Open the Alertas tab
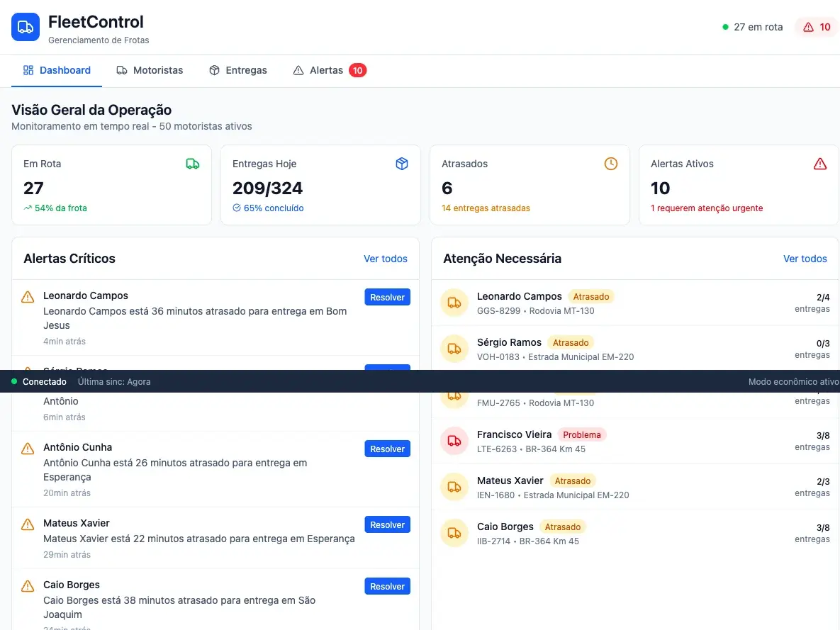 [x=330, y=70]
